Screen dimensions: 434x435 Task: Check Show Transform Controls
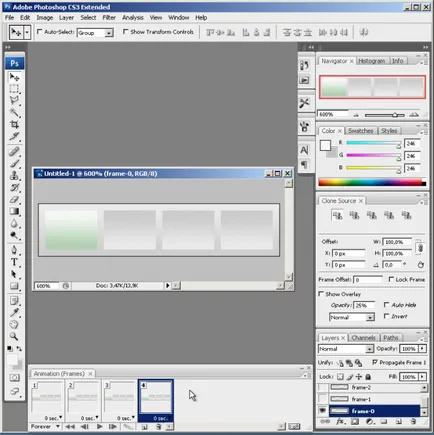coord(125,32)
